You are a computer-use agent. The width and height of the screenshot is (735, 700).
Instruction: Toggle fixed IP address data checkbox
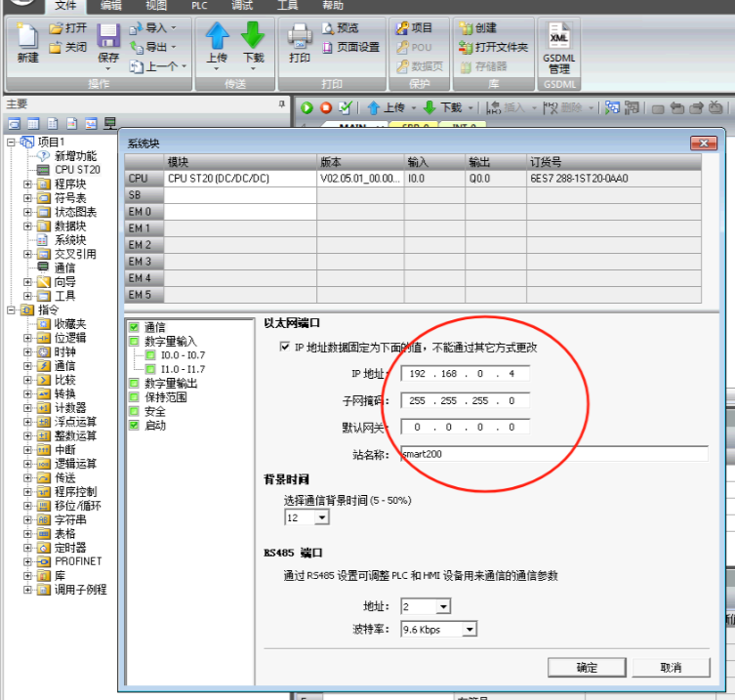pos(284,347)
